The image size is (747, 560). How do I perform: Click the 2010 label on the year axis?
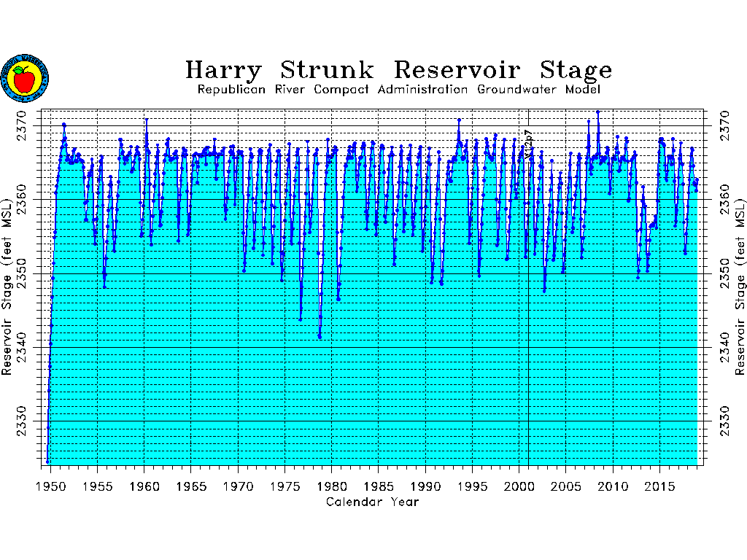click(613, 486)
